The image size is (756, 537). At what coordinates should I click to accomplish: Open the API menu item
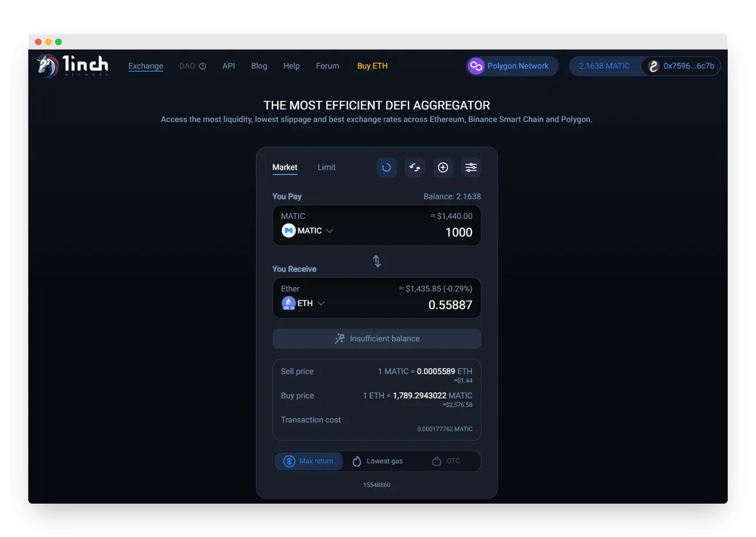tap(229, 66)
